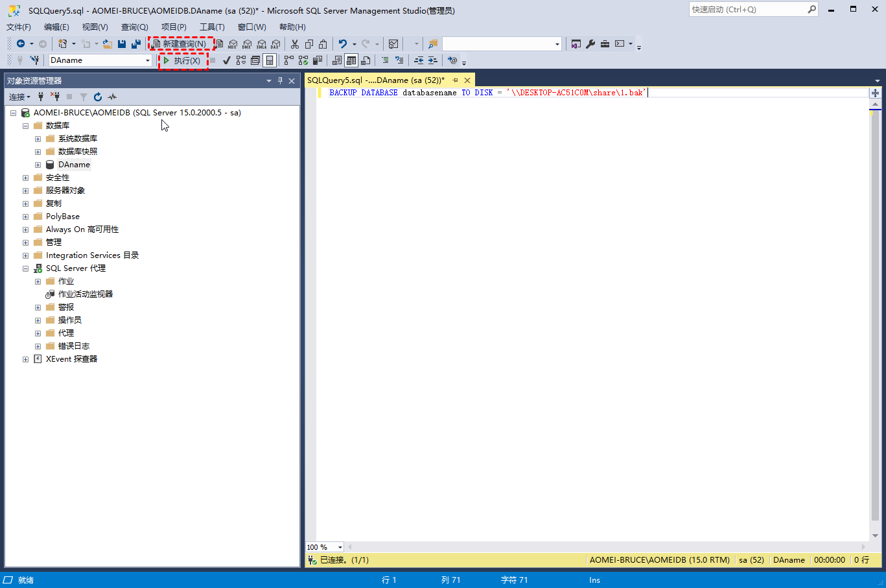Viewport: 886px width, 588px height.
Task: Open the Activity Monitor pulse icon
Action: coord(112,97)
